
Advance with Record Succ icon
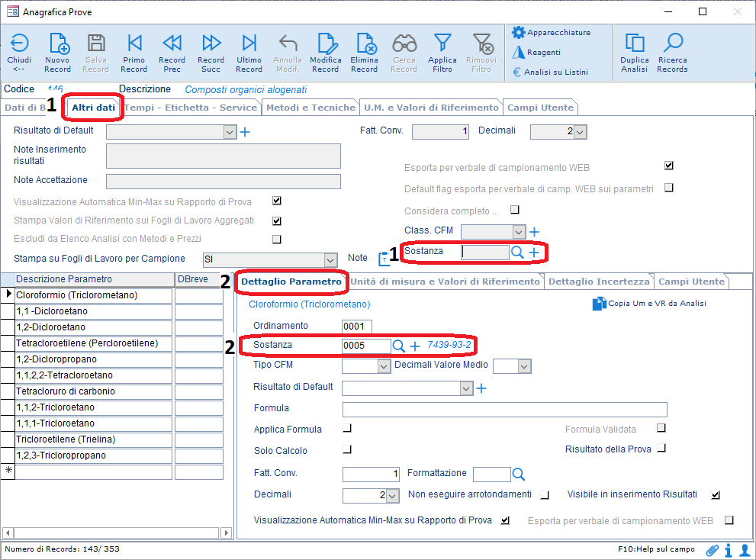[211, 53]
